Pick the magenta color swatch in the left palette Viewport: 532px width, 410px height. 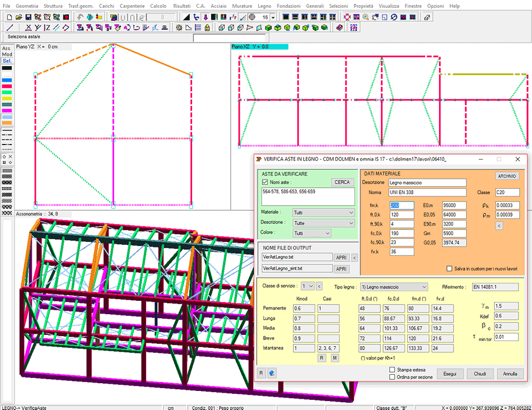7,111
